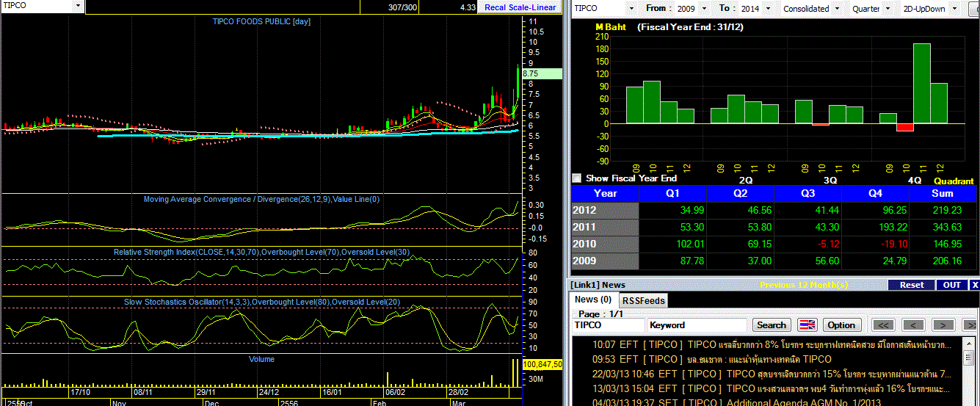Open the 10:07 EFT TIPCO news headline
The width and height of the screenshot is (980, 406).
tap(772, 344)
